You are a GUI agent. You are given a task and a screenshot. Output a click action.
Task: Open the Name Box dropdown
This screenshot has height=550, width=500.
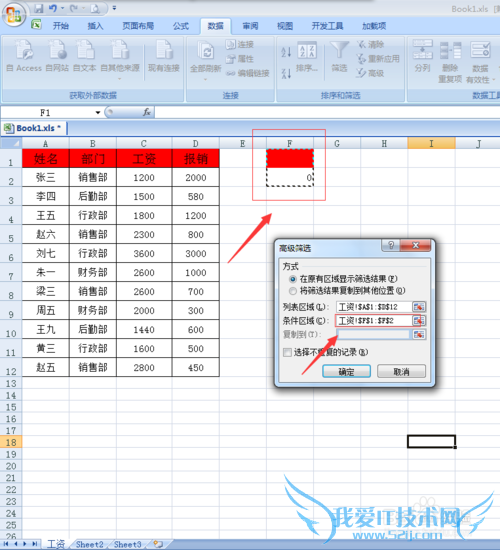(98, 113)
